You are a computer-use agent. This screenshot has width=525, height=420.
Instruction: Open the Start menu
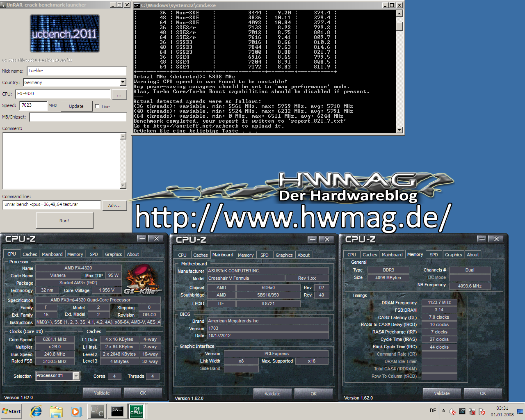tap(11, 411)
